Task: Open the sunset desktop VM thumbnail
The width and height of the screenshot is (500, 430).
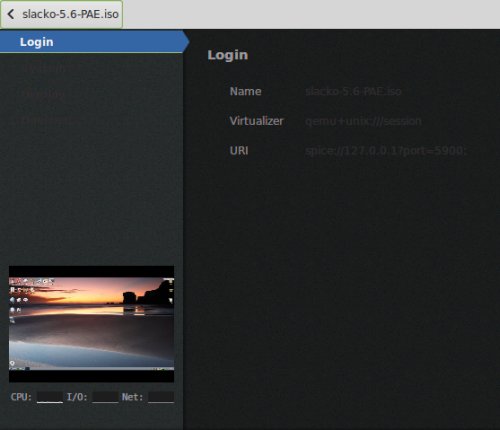Action: point(91,324)
